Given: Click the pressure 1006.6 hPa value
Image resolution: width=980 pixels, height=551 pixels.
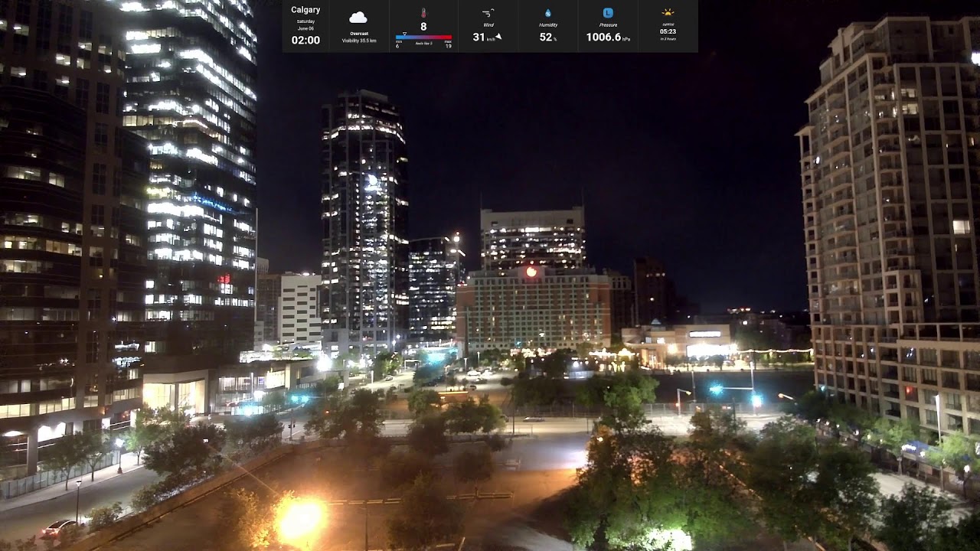Looking at the screenshot, I should 608,37.
